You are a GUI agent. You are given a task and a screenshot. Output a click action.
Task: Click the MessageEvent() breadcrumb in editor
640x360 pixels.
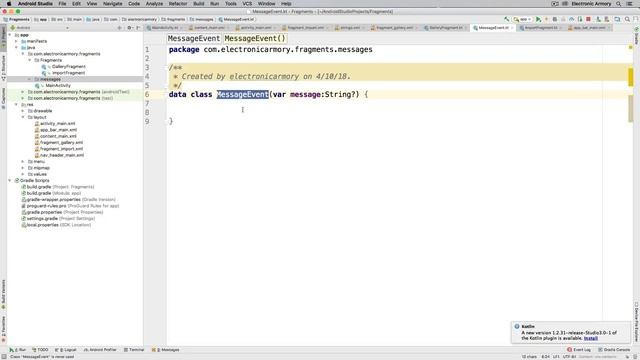point(255,38)
